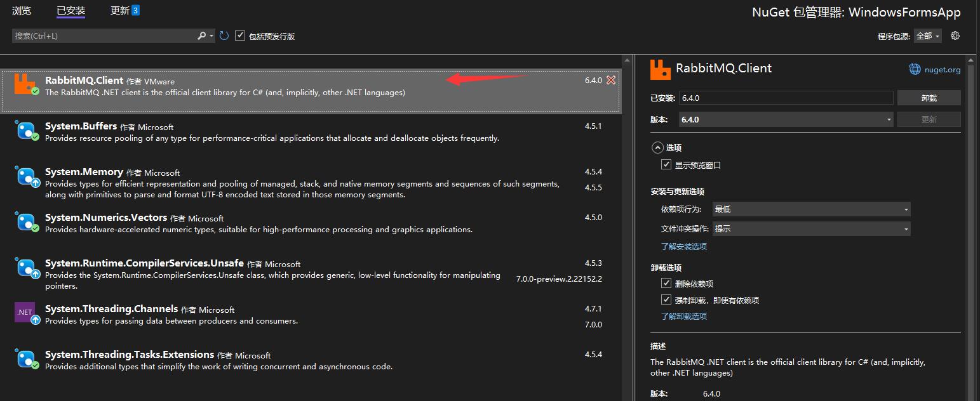Open the package source settings gear

[x=955, y=36]
